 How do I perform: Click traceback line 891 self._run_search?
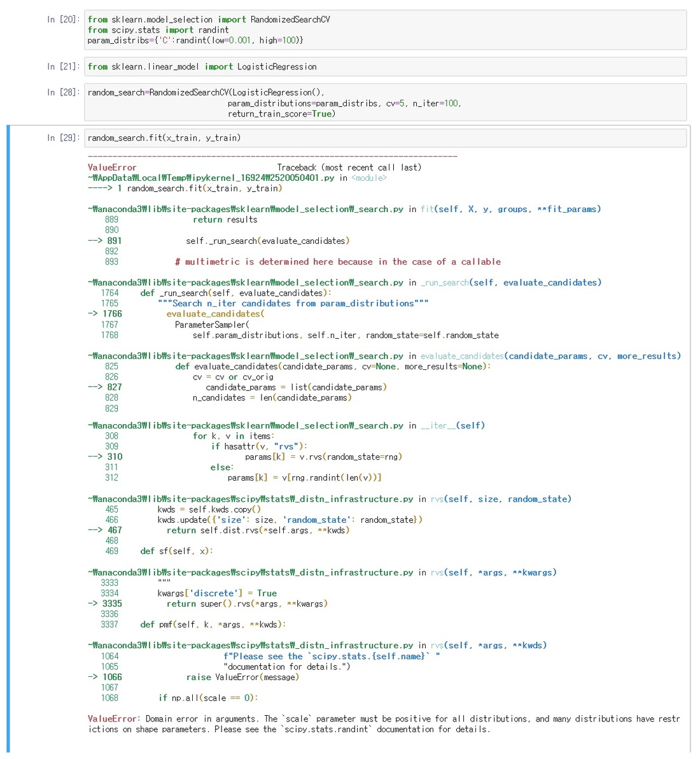click(267, 241)
